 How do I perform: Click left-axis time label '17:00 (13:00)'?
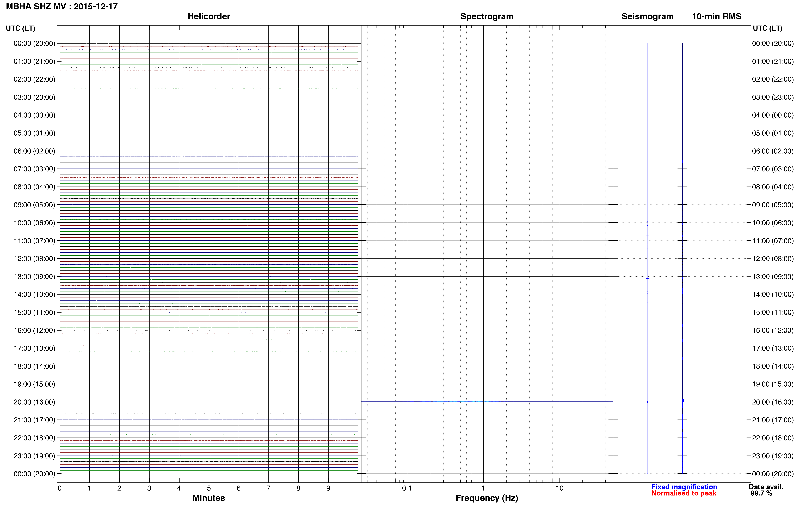tap(34, 348)
